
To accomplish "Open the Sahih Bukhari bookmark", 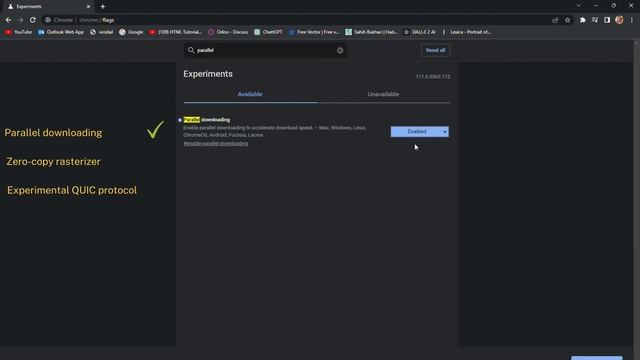I will pyautogui.click(x=371, y=32).
